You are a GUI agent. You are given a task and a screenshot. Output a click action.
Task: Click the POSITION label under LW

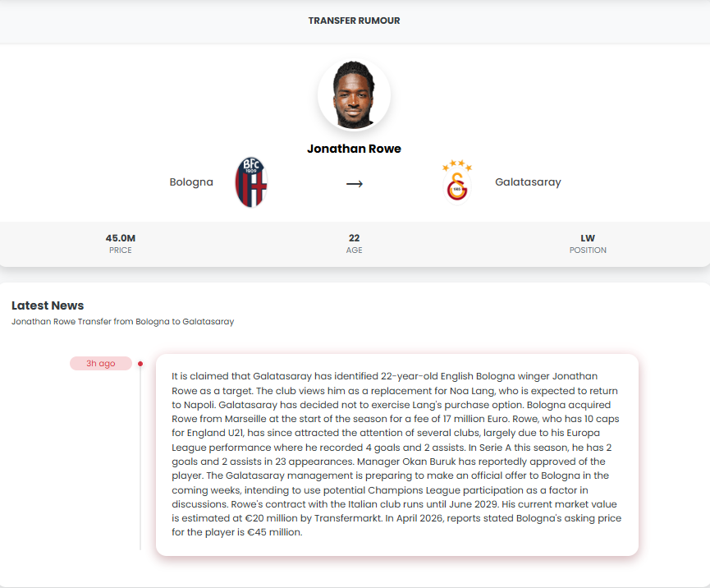[588, 250]
